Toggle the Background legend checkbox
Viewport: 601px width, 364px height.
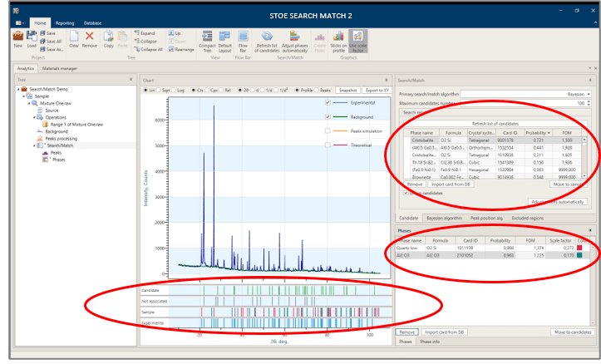pos(328,117)
